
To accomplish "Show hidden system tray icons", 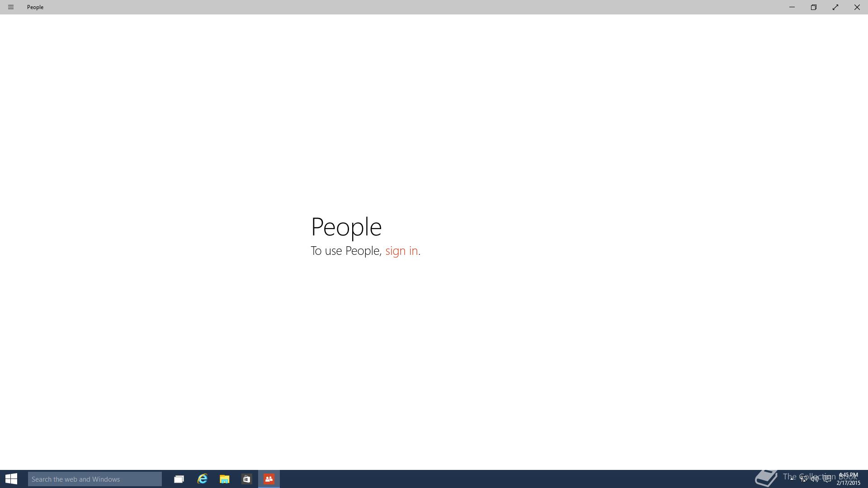I will click(792, 479).
